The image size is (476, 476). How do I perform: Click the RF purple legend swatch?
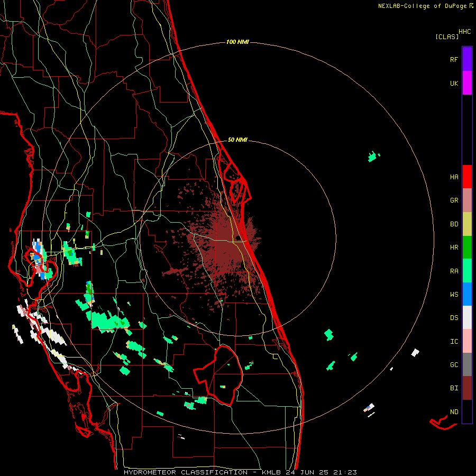pos(467,59)
